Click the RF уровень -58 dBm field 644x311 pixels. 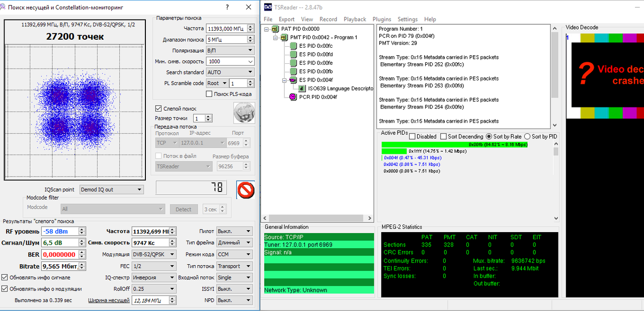(63, 231)
